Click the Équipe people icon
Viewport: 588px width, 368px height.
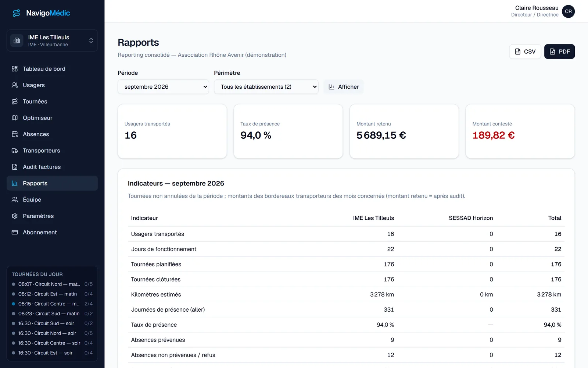[x=15, y=199]
